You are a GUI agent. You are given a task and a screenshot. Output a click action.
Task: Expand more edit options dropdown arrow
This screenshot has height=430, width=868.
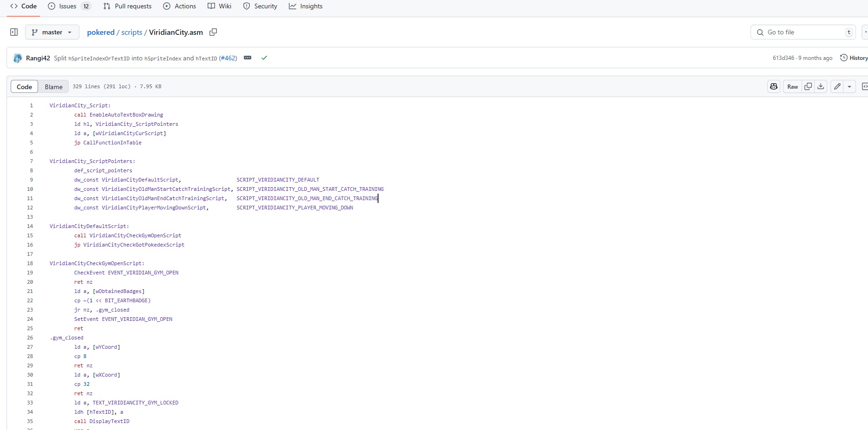point(849,86)
